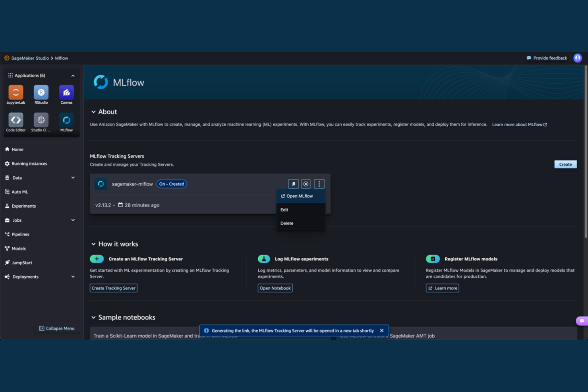Open the chat bubble widget at right edge
The image size is (588, 392).
click(582, 321)
